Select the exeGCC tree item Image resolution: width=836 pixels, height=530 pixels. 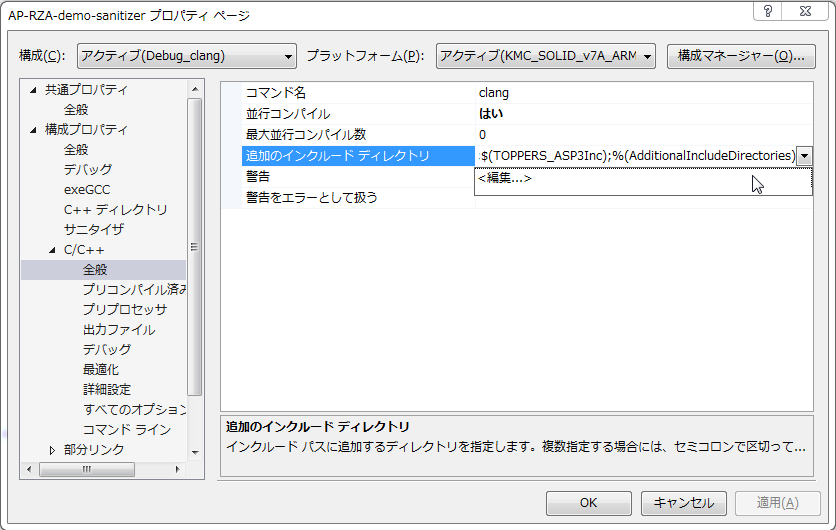pos(88,190)
